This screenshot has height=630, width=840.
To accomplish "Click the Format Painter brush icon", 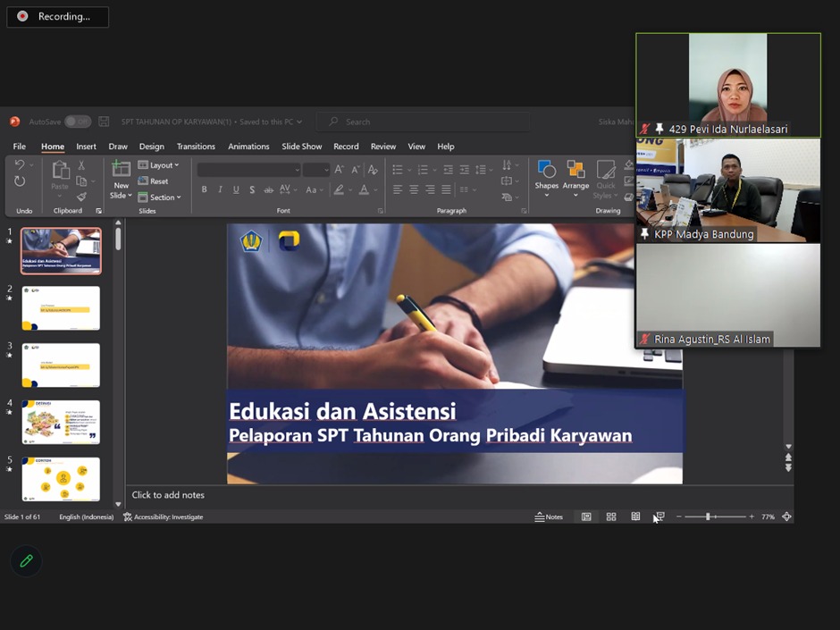I will click(81, 197).
